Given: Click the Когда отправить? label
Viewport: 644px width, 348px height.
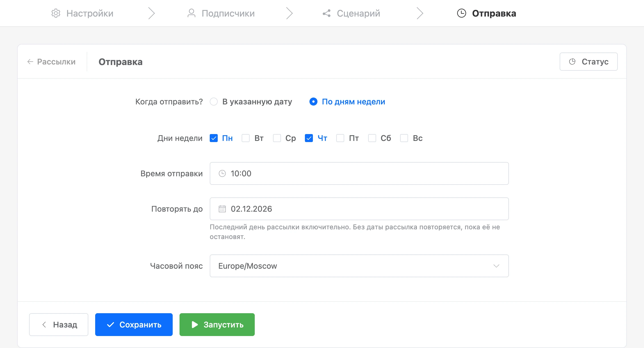Looking at the screenshot, I should pos(169,102).
